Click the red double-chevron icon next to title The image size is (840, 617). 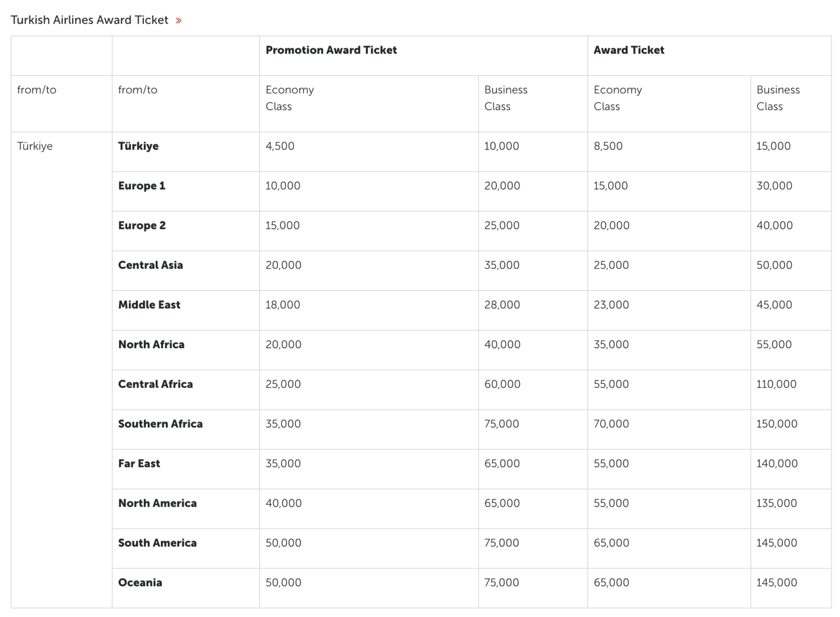(x=178, y=20)
